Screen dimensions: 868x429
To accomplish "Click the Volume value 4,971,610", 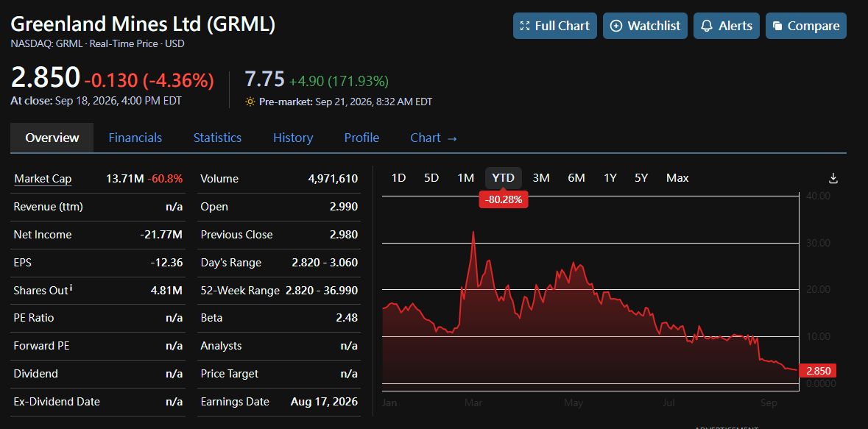I will [333, 179].
